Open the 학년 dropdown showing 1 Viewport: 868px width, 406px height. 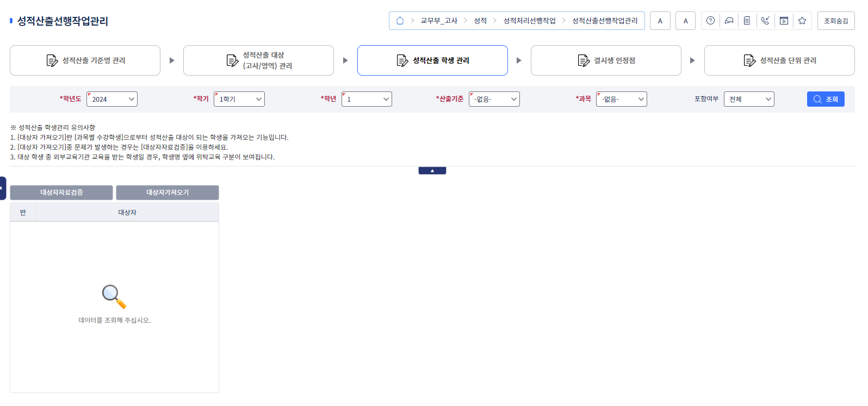point(367,99)
